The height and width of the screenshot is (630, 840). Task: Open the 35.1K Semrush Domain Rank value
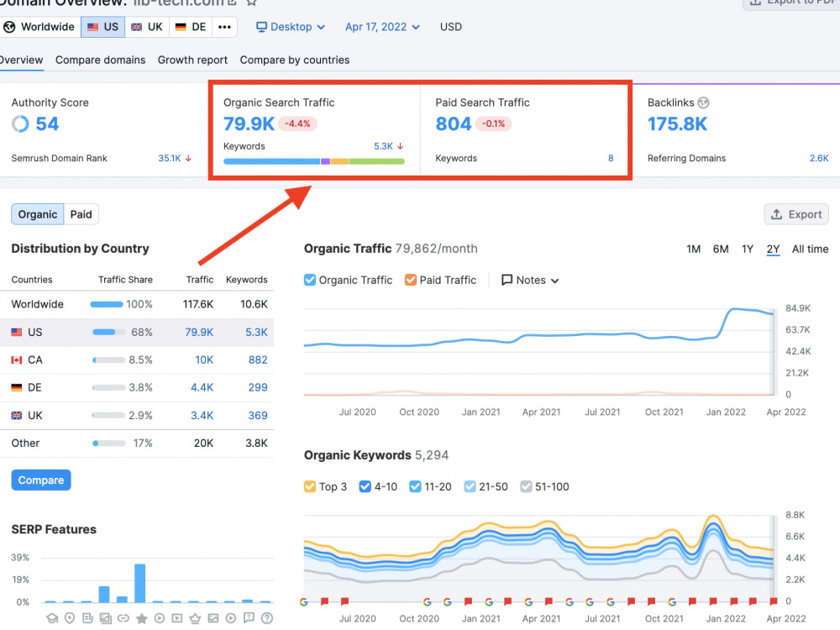[x=170, y=158]
